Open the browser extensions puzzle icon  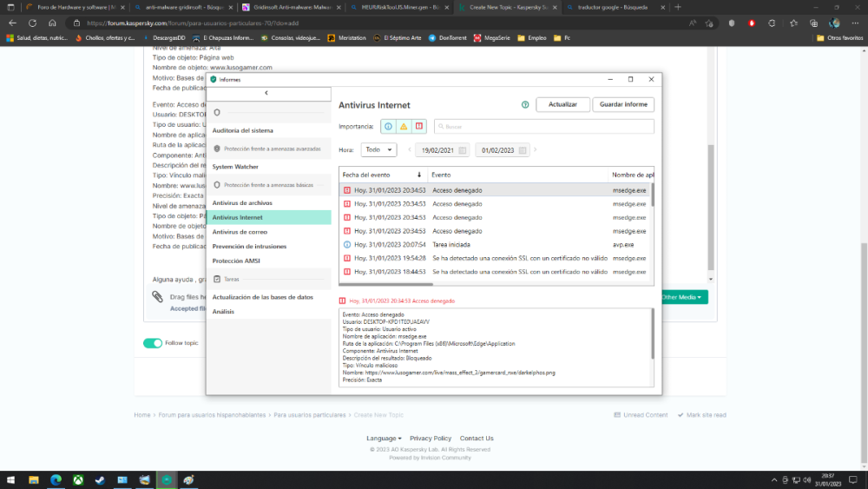click(x=772, y=23)
